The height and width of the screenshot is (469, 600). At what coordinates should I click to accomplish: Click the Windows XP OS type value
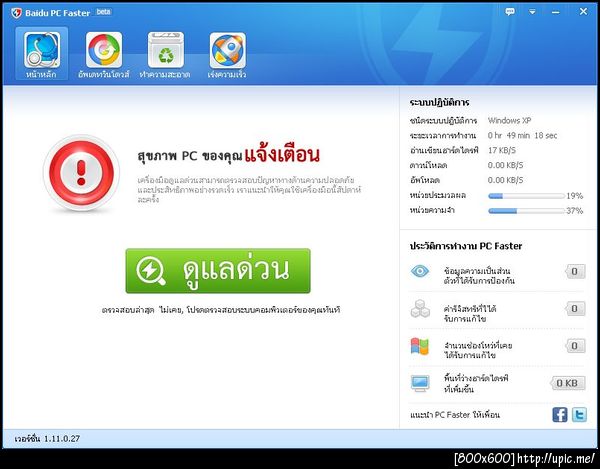[509, 121]
